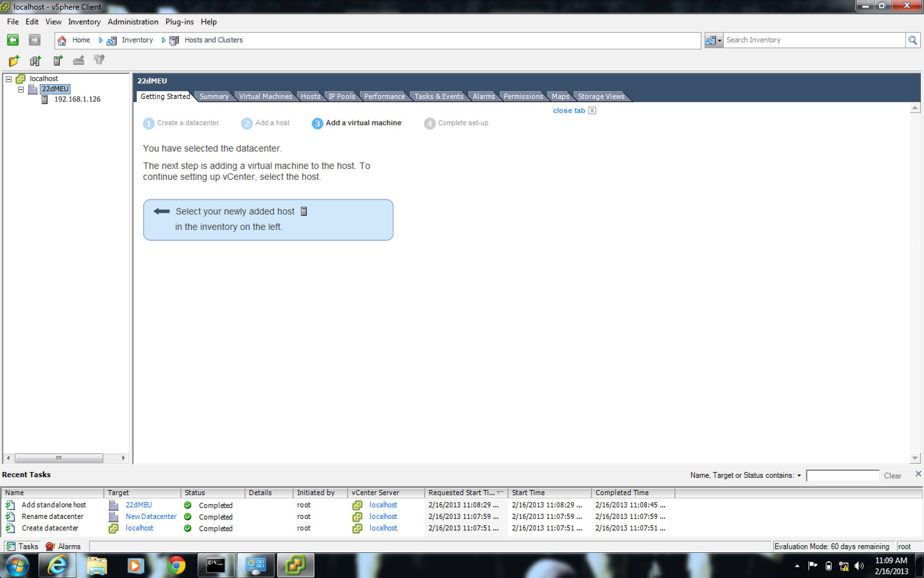Open the search type dropdown
This screenshot has height=578, width=924.
click(x=713, y=40)
